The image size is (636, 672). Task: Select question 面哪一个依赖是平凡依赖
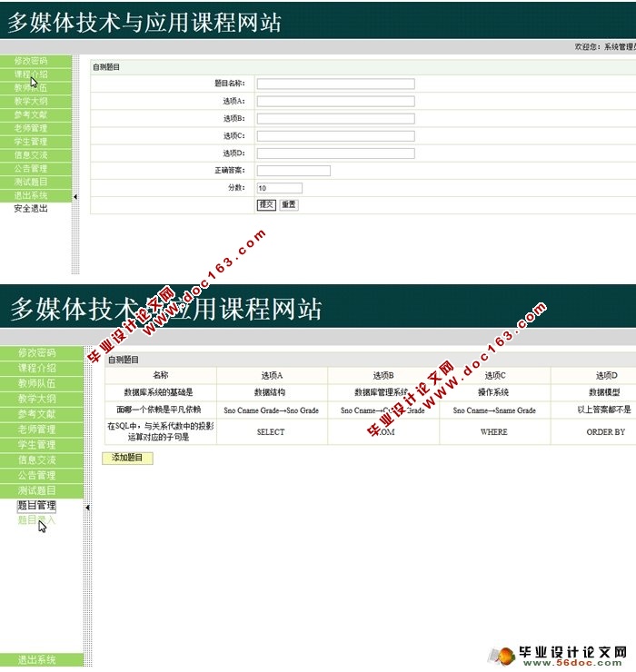(x=159, y=410)
